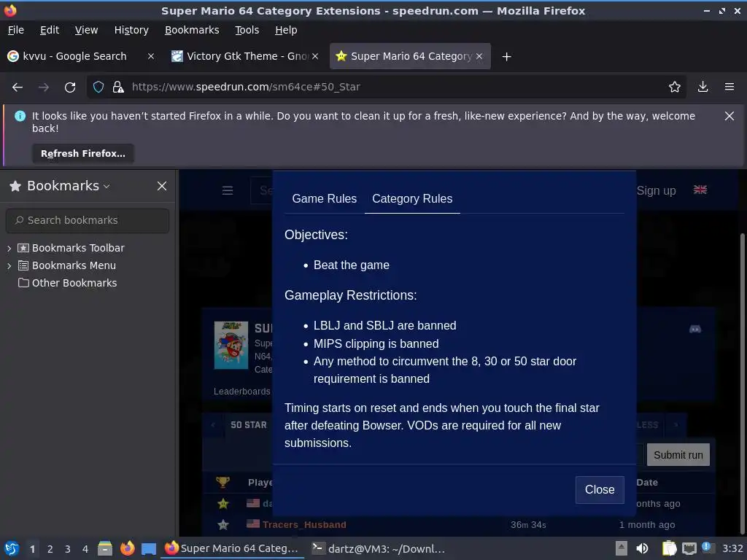Reload the page with the refresh icon
This screenshot has height=560, width=747.
tap(70, 87)
